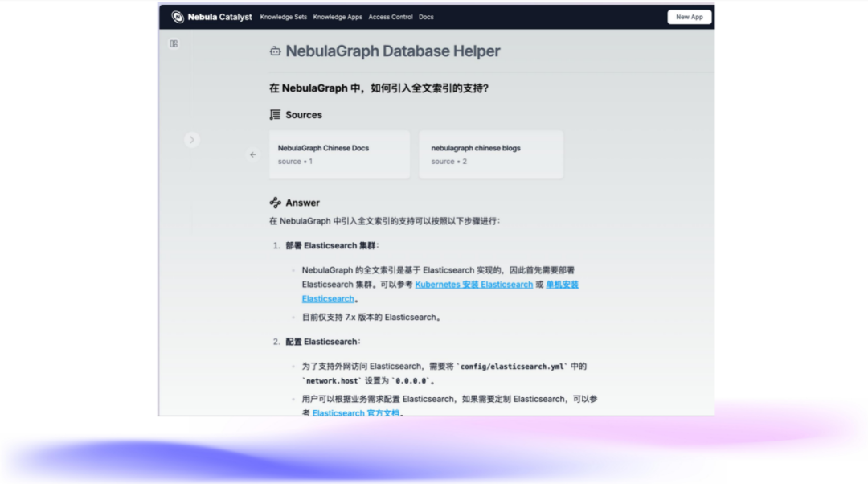Follow the Kubernetes 安装 Elasticsearch link
Image resolution: width=868 pixels, height=484 pixels.
[474, 285]
